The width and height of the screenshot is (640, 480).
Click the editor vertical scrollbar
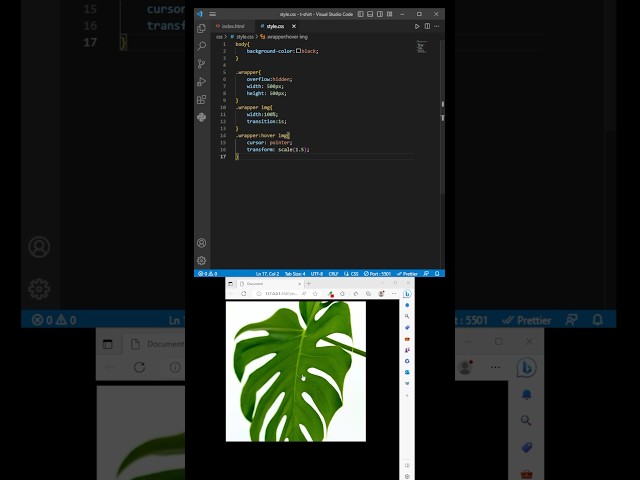(442, 116)
